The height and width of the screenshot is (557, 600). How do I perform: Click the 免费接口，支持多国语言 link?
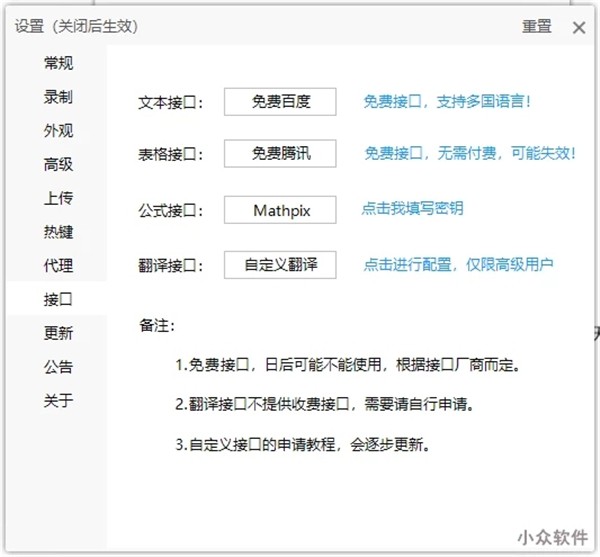click(447, 102)
